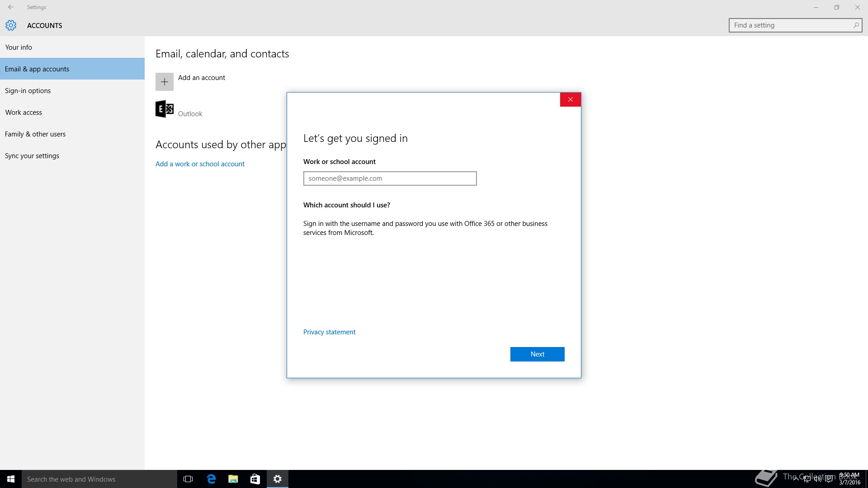Image resolution: width=868 pixels, height=488 pixels.
Task: Click Add a work or school account
Action: 200,164
